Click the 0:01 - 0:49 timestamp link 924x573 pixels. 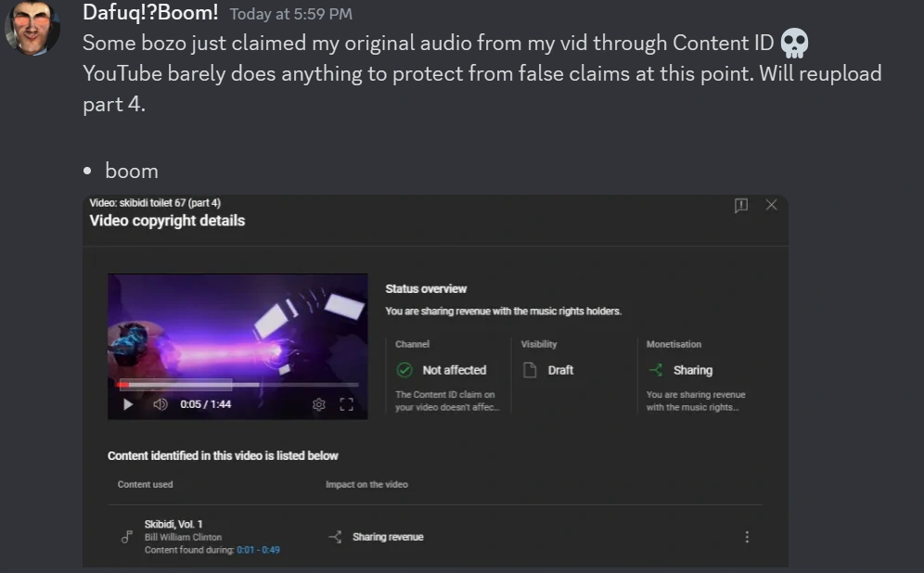[x=258, y=550]
